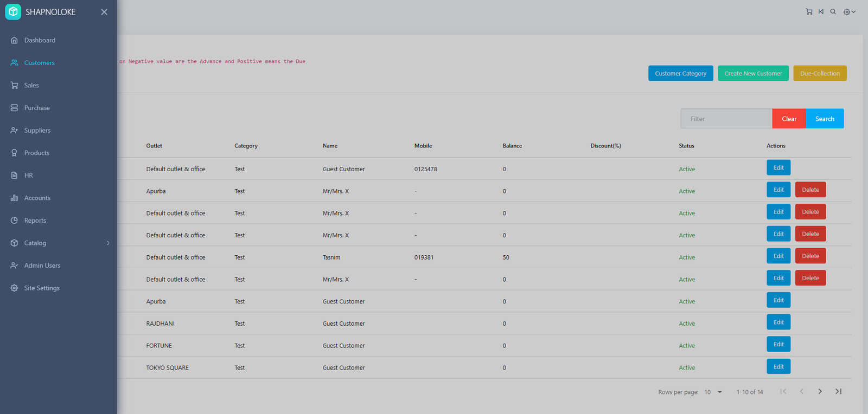
Task: Open the Due-Collection button
Action: (820, 73)
